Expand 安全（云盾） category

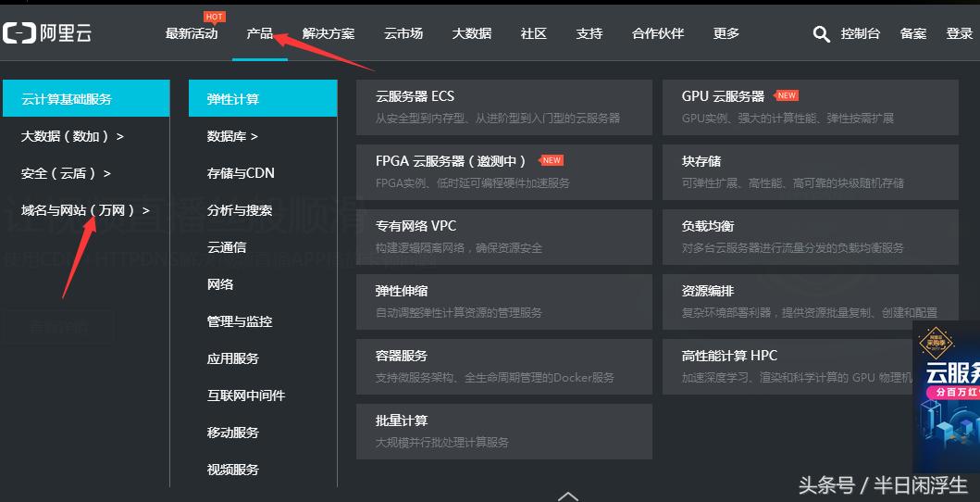coord(66,173)
